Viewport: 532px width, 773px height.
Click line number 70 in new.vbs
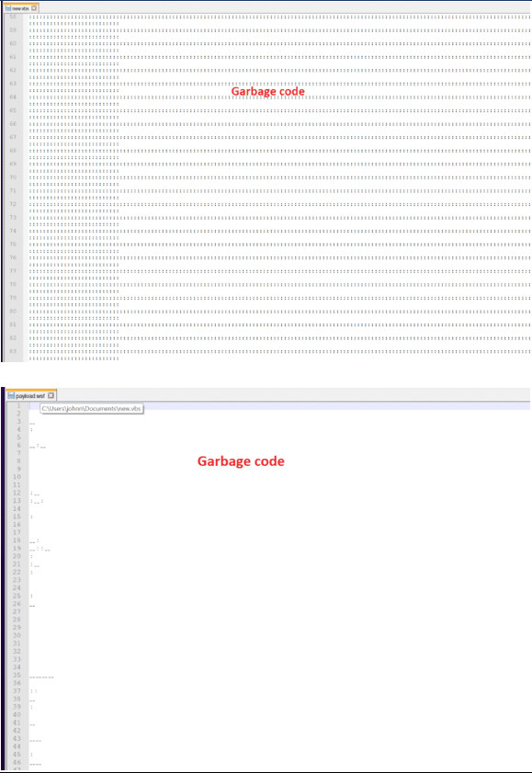13,177
